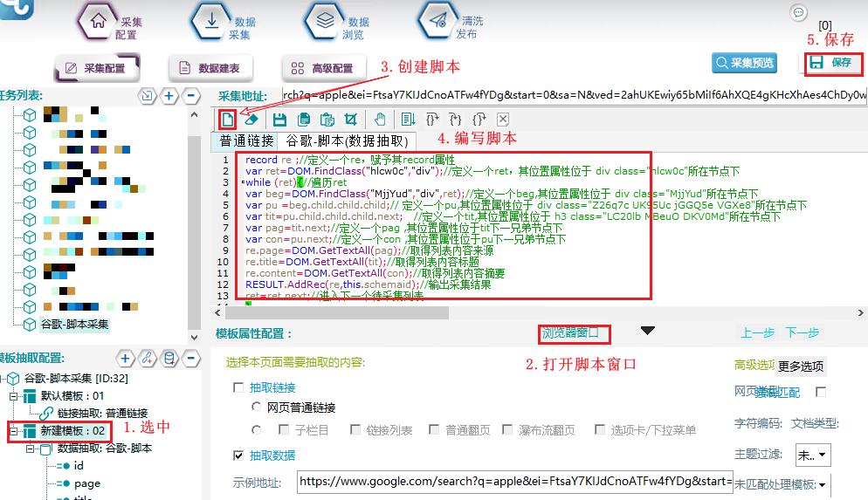Remove task with 任务列表 minus button
The width and height of the screenshot is (868, 500).
click(x=191, y=96)
